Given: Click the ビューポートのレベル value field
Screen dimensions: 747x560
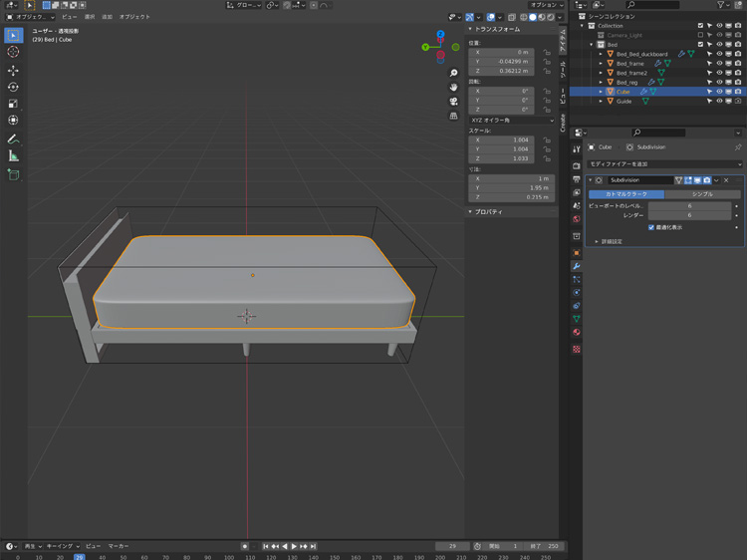Looking at the screenshot, I should (689, 206).
